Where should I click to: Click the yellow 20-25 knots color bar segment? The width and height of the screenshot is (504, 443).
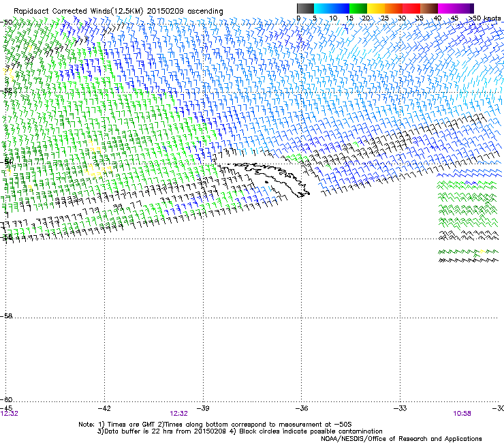point(376,8)
